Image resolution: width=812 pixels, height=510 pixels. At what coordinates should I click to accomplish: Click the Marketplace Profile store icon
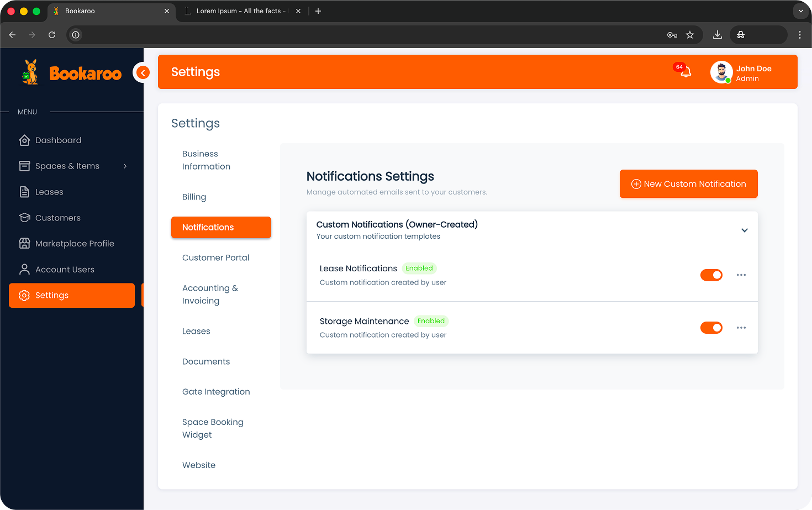[x=24, y=244]
